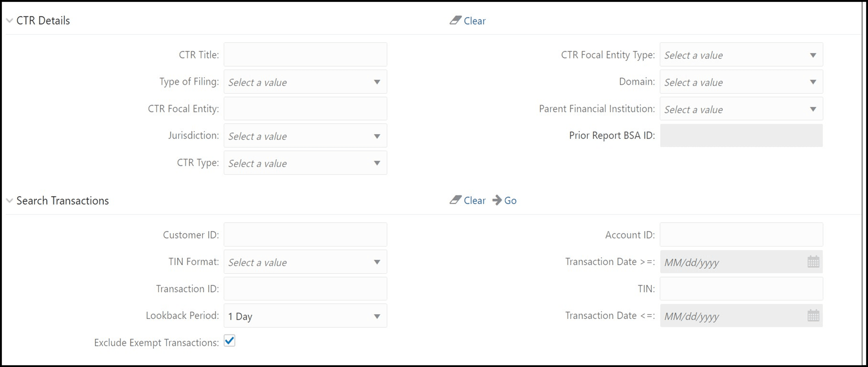Image resolution: width=868 pixels, height=367 pixels.
Task: Open the CTR Type dropdown
Action: (376, 163)
